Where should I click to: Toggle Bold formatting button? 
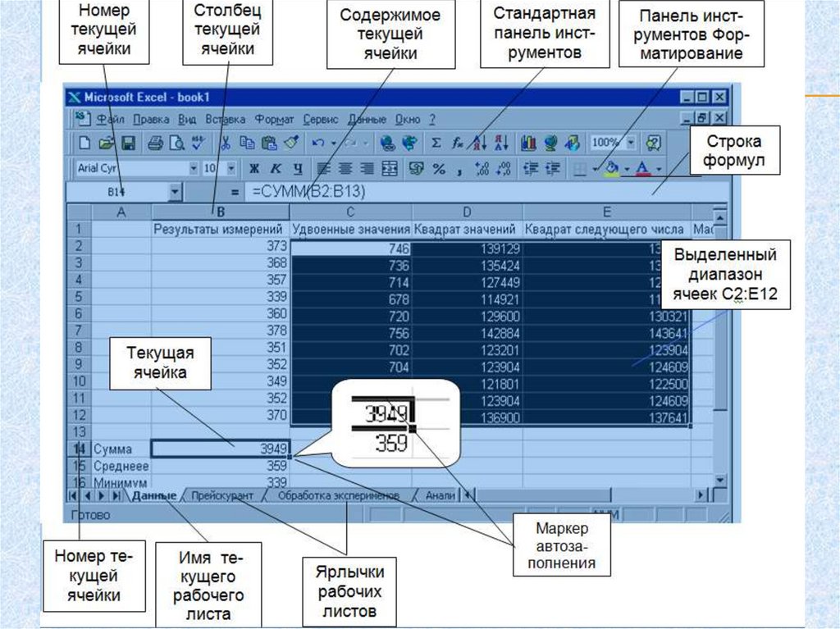[254, 168]
